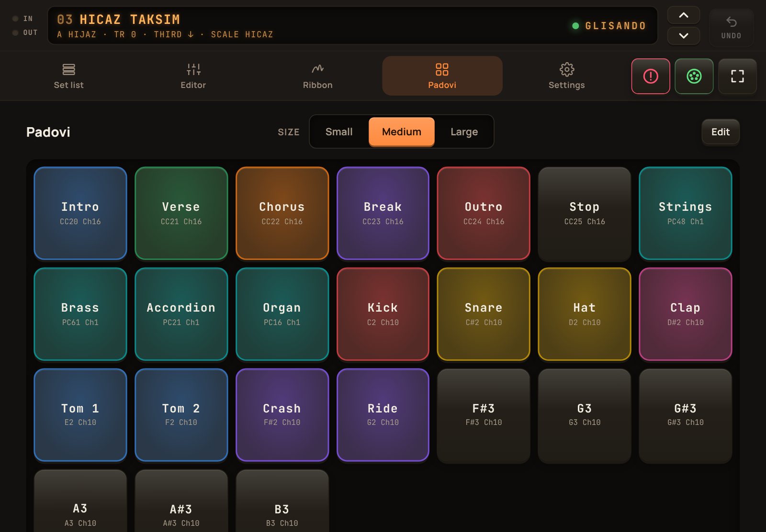Click the green MIDI connector icon button

pyautogui.click(x=694, y=76)
